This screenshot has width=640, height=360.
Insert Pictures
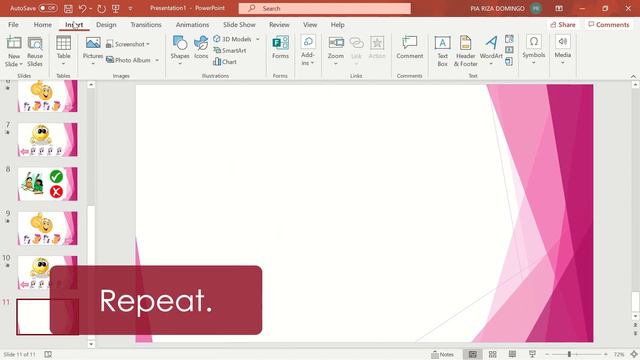(93, 51)
